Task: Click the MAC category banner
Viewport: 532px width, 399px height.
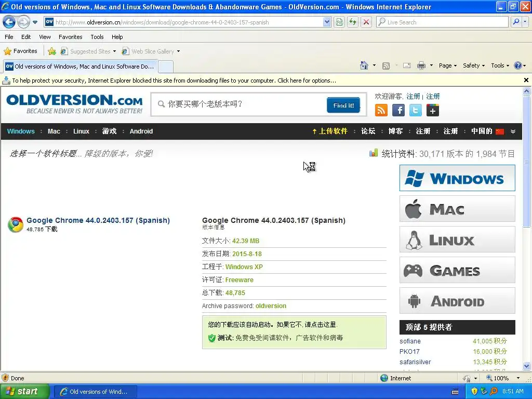Action: [457, 209]
